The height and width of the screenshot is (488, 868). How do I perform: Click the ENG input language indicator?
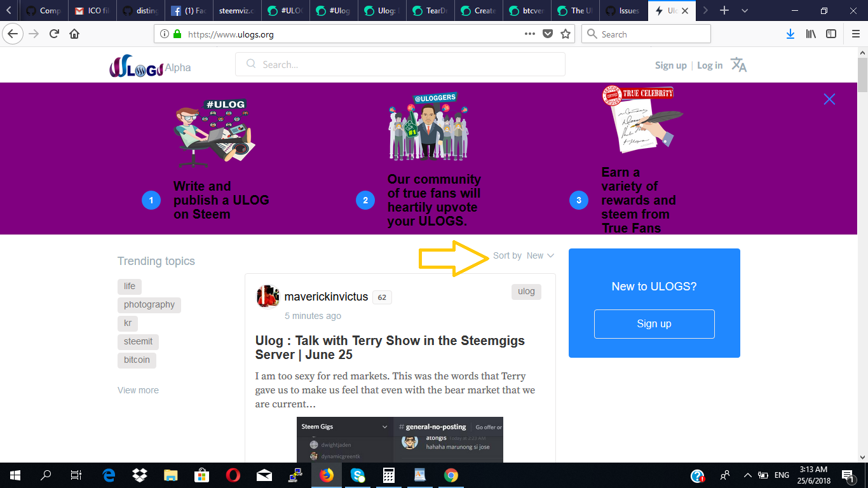click(x=782, y=475)
